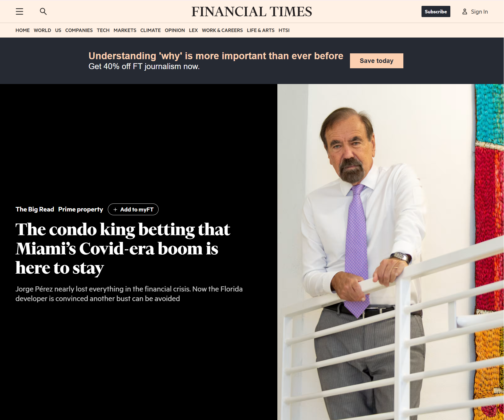The width and height of the screenshot is (504, 420).
Task: Select the LEX navigation item
Action: 193,30
